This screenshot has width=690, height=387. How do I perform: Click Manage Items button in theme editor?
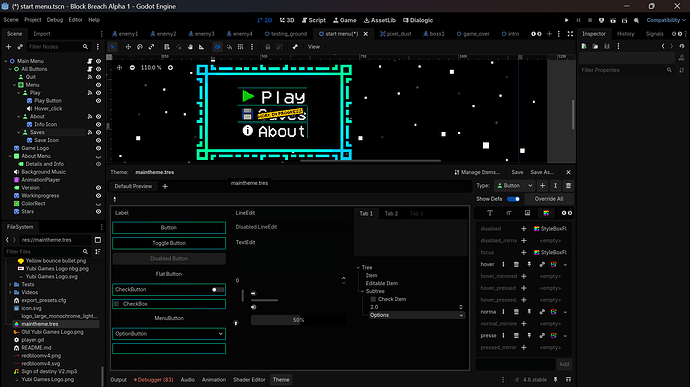[477, 172]
